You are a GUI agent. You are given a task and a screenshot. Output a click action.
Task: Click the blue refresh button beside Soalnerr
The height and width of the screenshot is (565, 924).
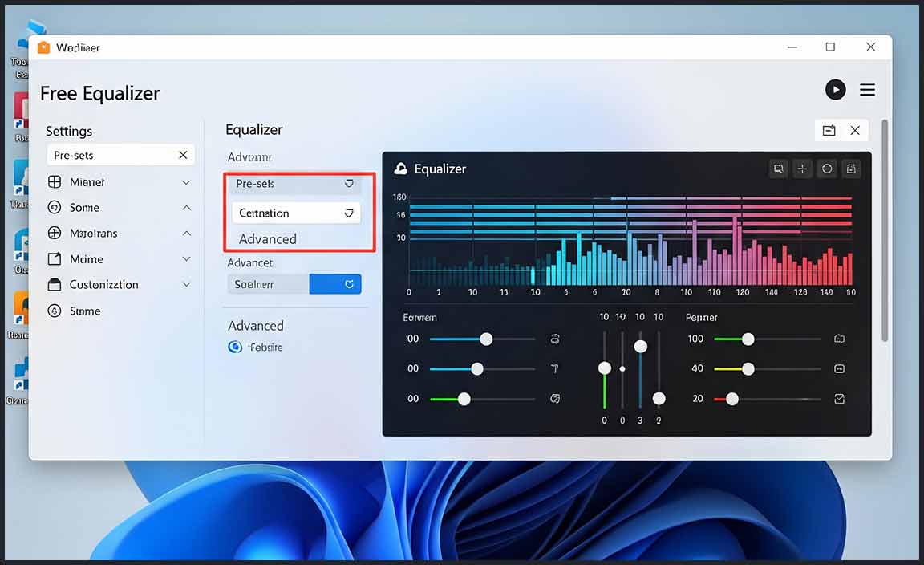click(335, 283)
